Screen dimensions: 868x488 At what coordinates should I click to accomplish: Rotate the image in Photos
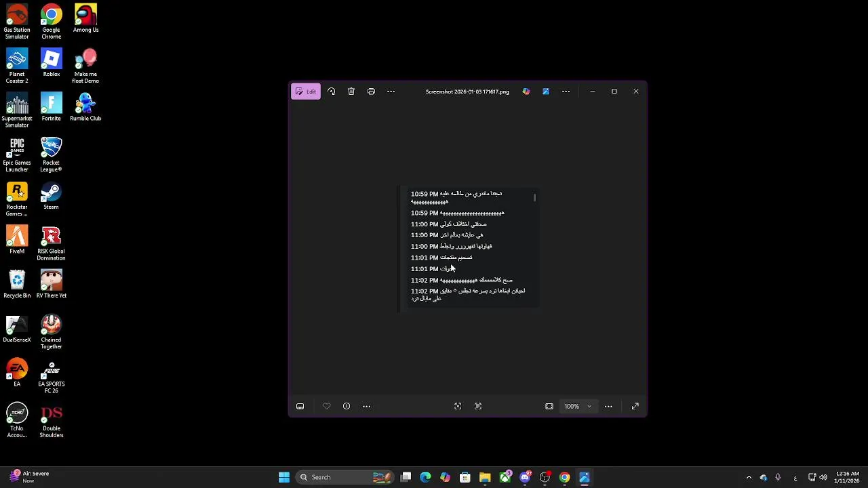[331, 91]
